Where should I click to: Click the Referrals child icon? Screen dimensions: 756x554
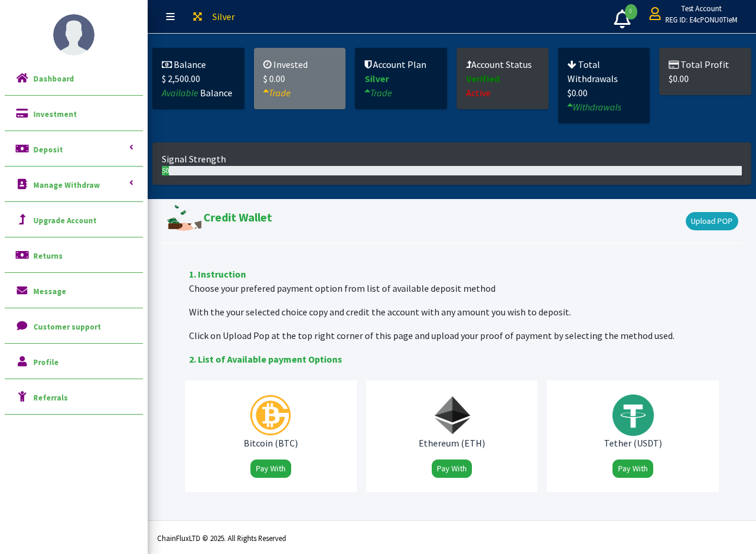[x=22, y=397]
